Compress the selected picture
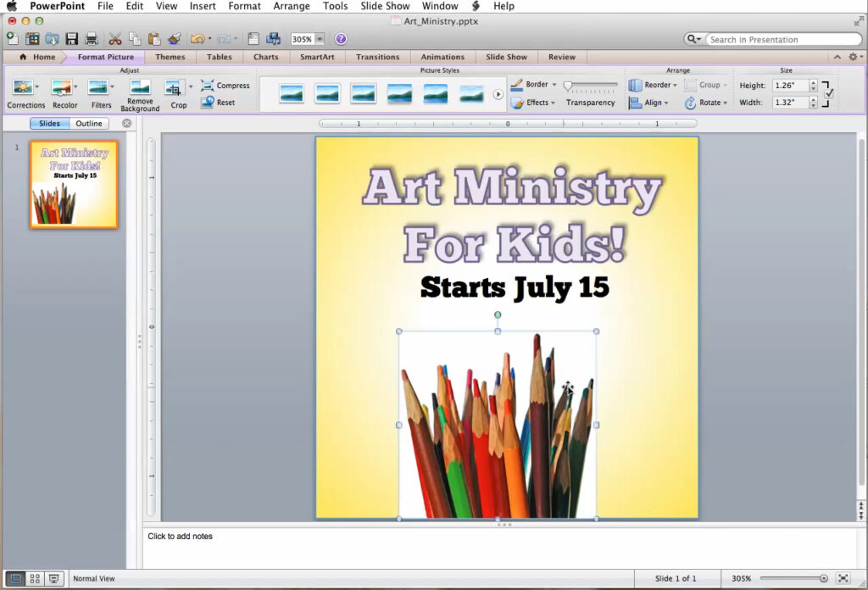Viewport: 868px width, 590px height. (x=225, y=85)
